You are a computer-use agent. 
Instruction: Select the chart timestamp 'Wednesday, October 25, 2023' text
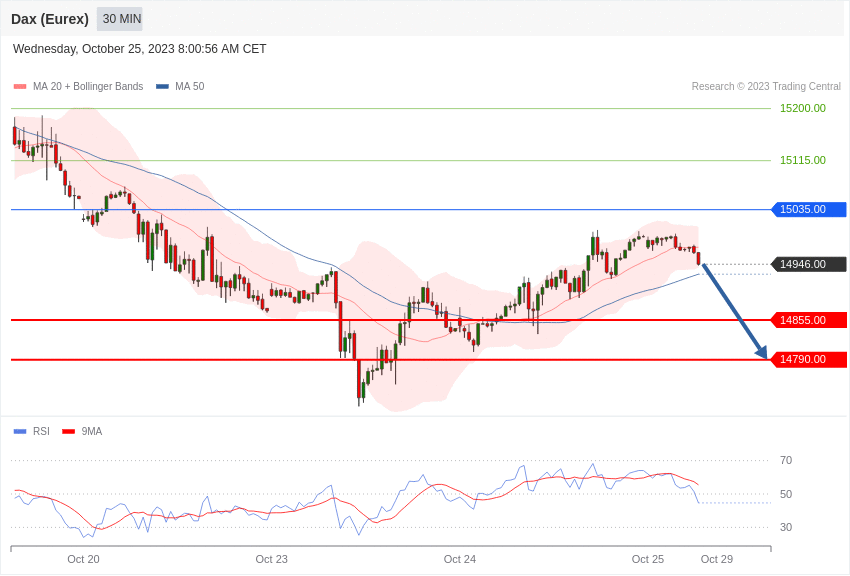point(94,49)
